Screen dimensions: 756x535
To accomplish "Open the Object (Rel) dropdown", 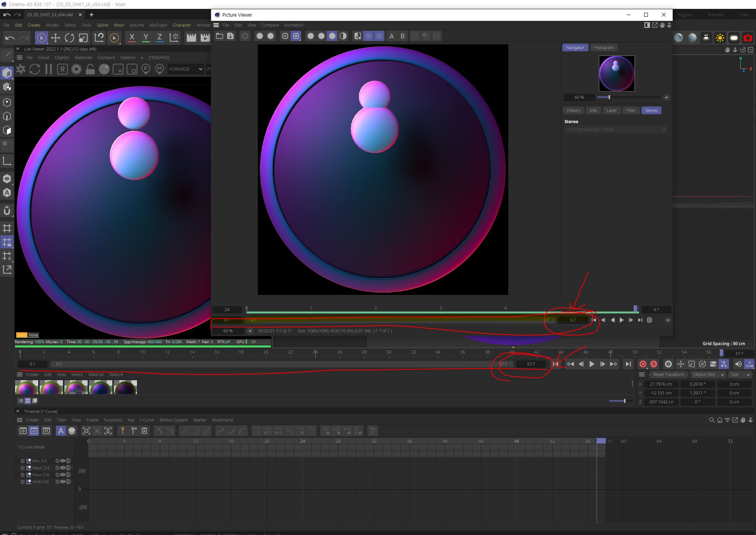I will [x=708, y=374].
